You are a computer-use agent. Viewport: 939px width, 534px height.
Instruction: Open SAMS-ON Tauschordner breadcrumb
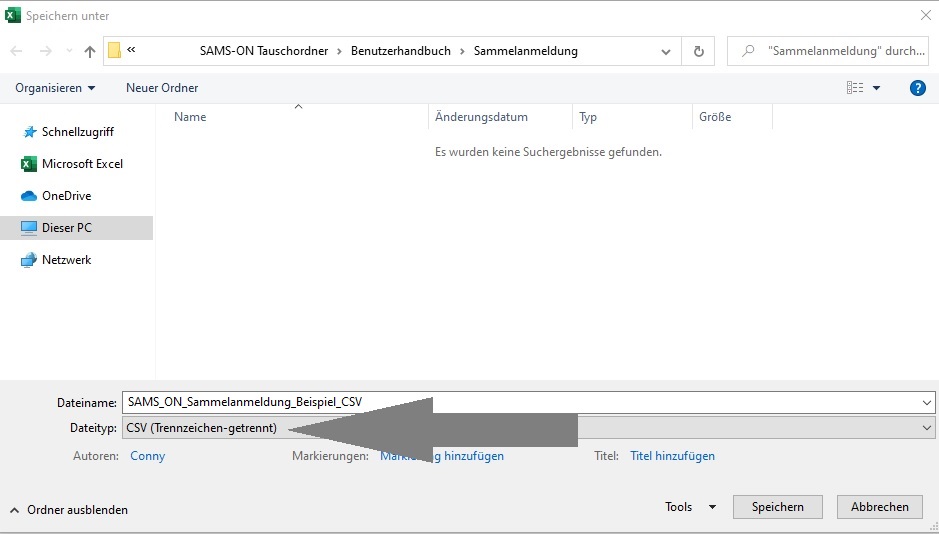pyautogui.click(x=264, y=51)
